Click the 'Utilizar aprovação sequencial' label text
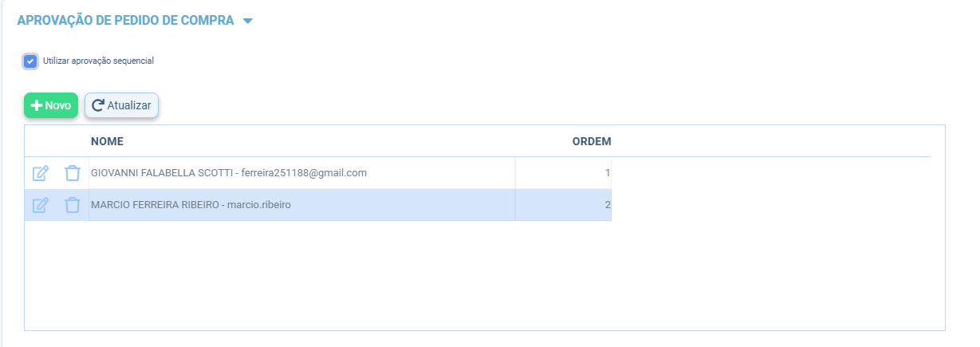Image resolution: width=980 pixels, height=347 pixels. coord(98,61)
